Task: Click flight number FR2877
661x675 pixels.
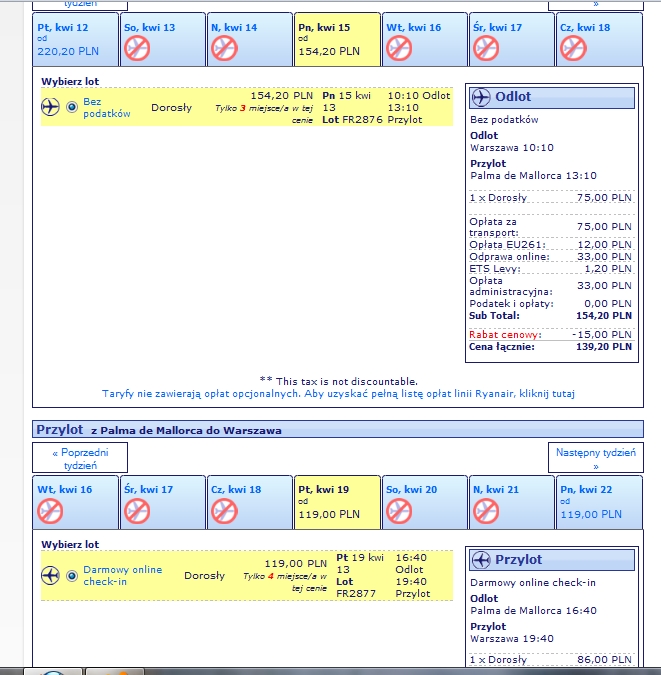Action: tap(356, 594)
